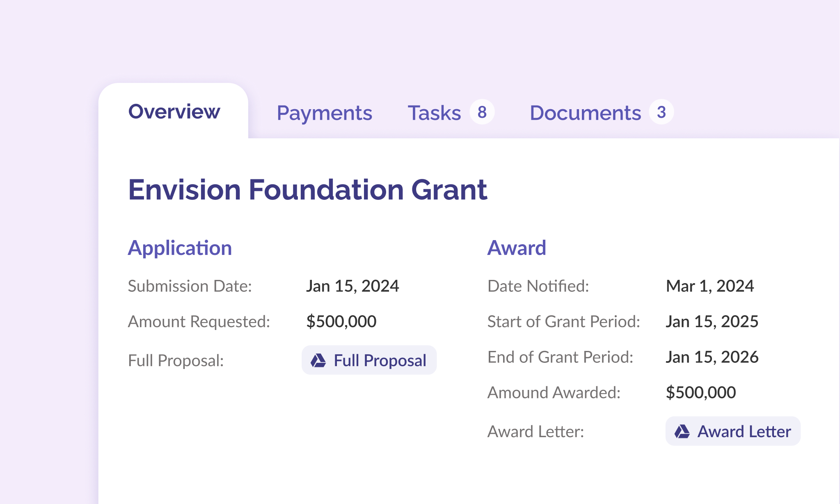
Task: Select the Application section heading
Action: 180,247
